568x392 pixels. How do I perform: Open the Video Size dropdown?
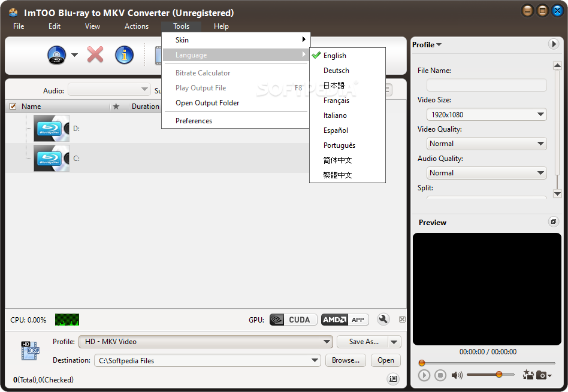(487, 115)
